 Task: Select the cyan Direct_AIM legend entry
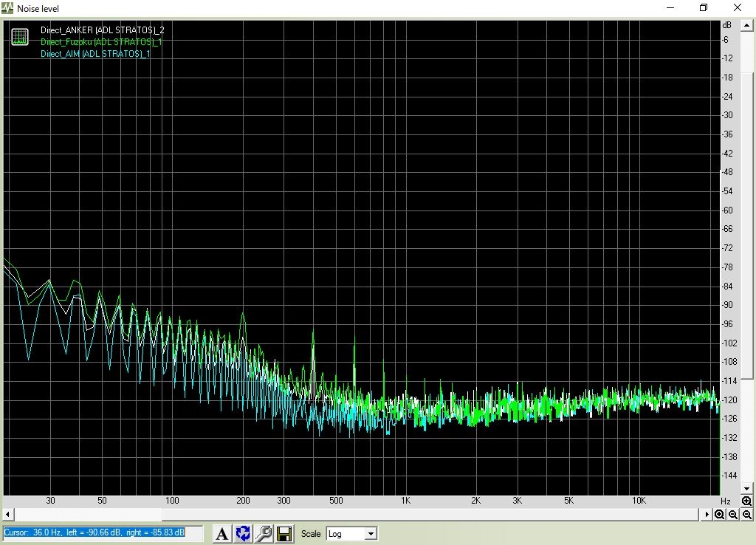[x=95, y=54]
